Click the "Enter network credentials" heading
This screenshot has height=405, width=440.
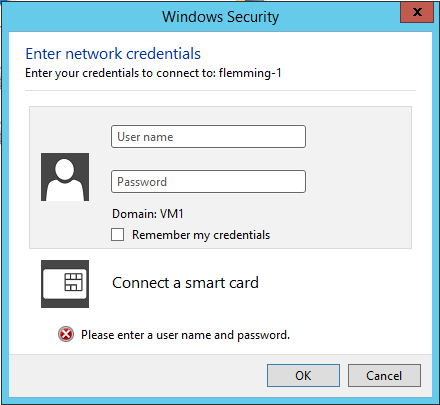tap(113, 54)
